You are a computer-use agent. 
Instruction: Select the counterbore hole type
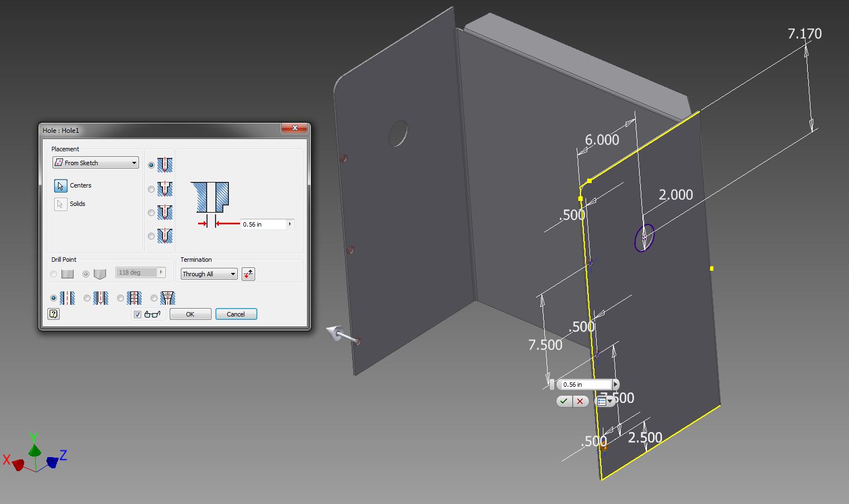tap(151, 189)
